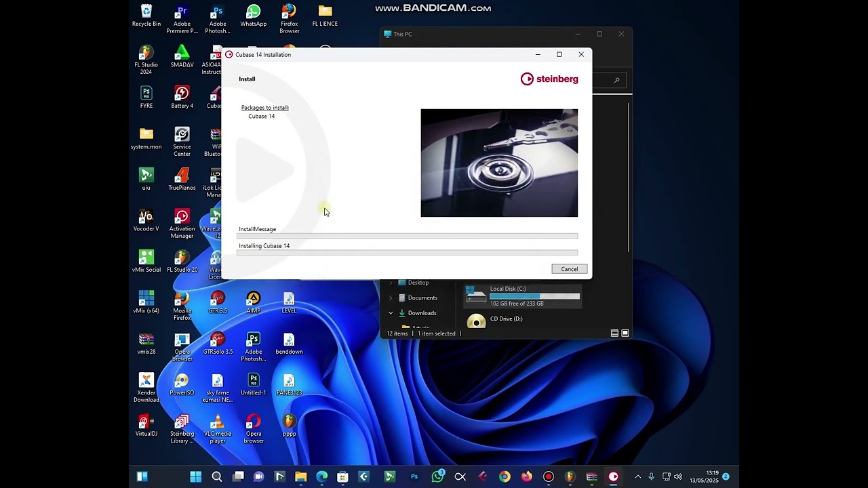Cancel the Cubase 14 installation
This screenshot has width=868, height=488.
569,269
